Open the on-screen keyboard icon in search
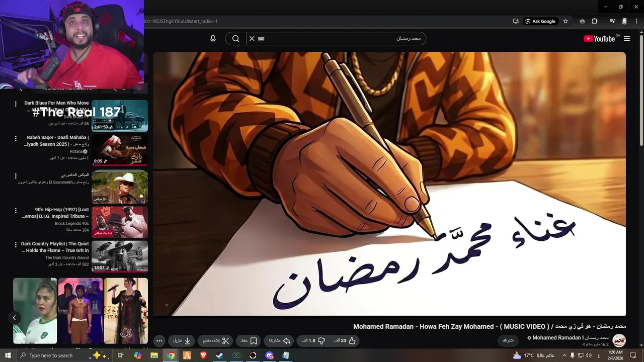Screen dimensions: 644x362 [x=261, y=39]
